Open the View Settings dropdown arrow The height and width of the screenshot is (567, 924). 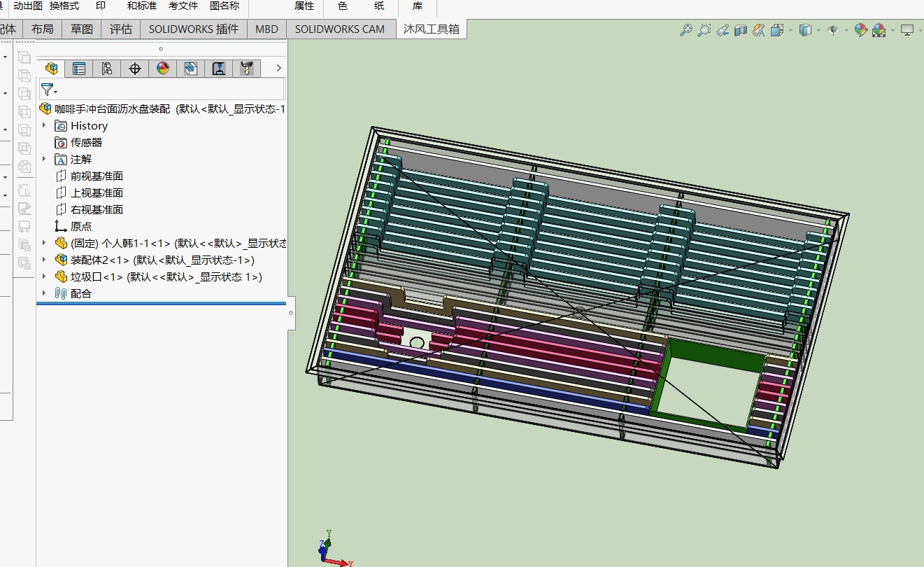tap(921, 30)
